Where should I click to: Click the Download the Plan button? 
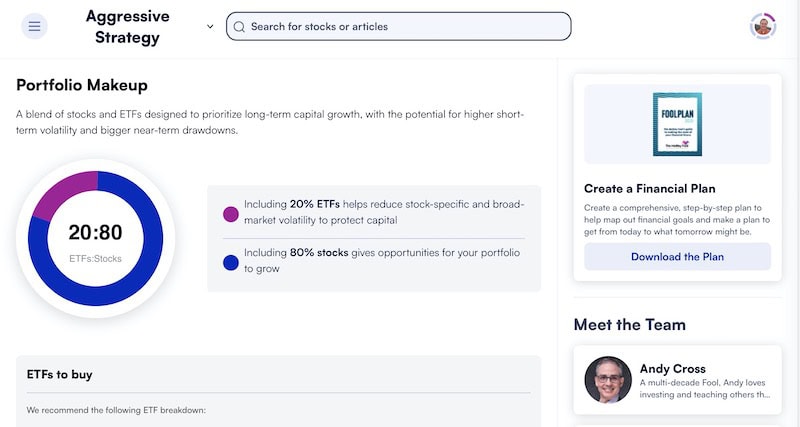677,257
